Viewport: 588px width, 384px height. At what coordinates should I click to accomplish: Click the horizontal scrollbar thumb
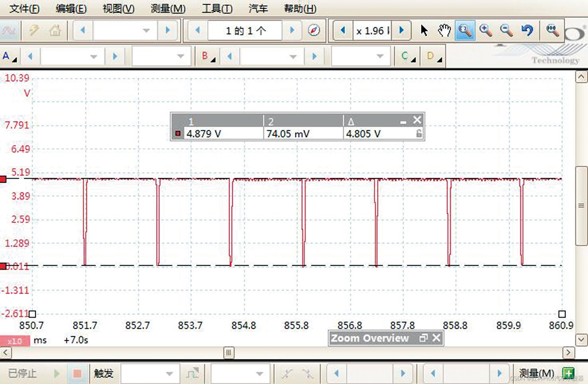[x=229, y=353]
